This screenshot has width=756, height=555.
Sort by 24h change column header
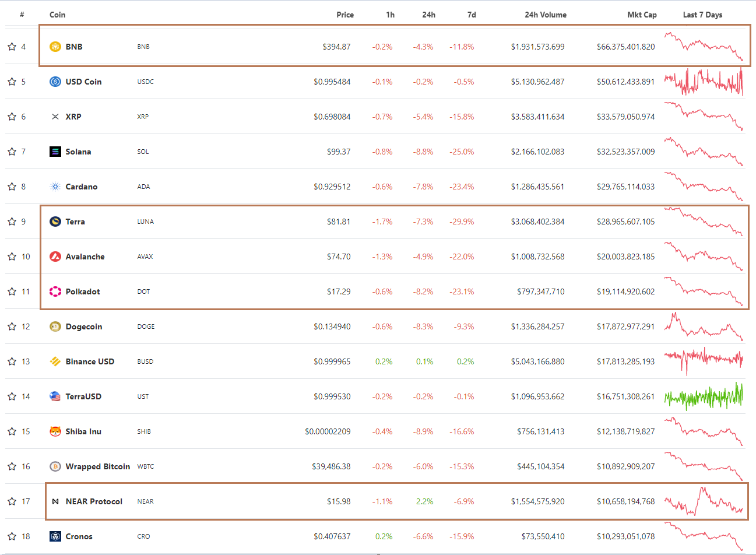[x=428, y=15]
